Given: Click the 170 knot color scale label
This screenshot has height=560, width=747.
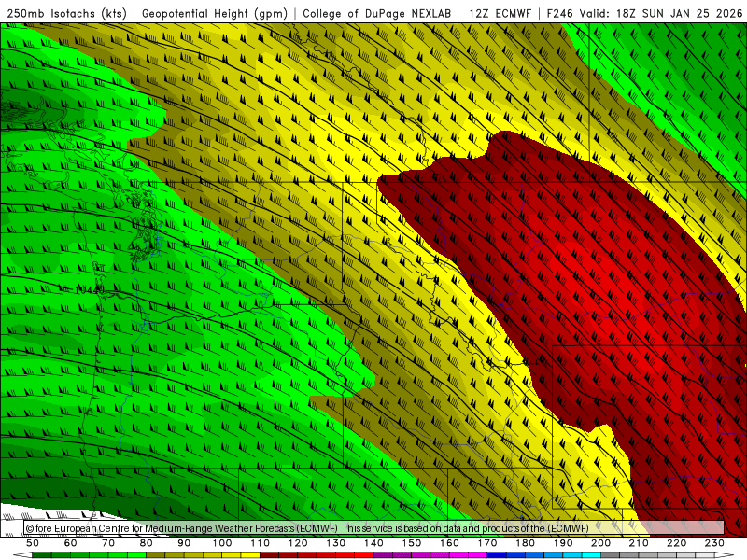Looking at the screenshot, I should [487, 543].
